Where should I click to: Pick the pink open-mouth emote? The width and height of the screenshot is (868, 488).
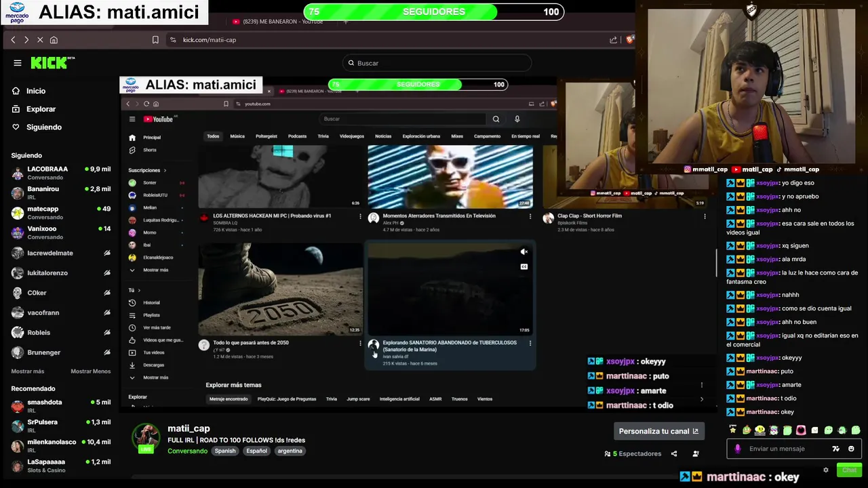[x=801, y=430]
